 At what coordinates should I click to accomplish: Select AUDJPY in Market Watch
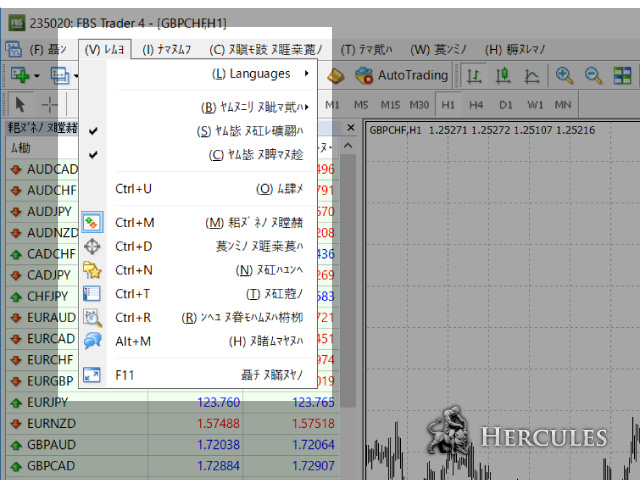tap(49, 211)
